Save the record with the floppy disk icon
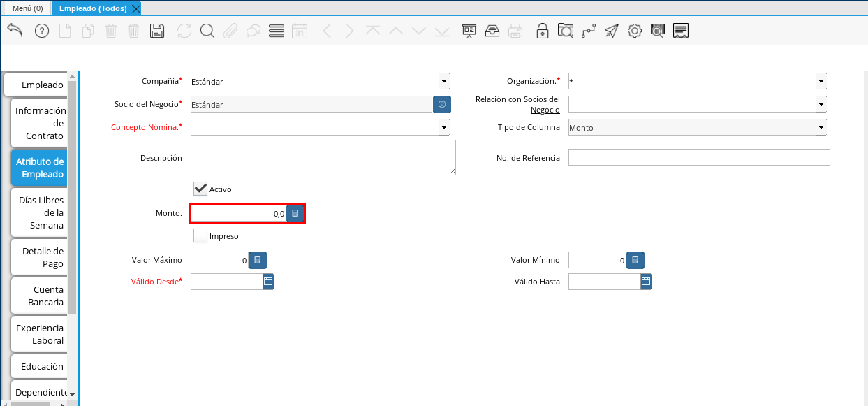This screenshot has height=406, width=868. point(157,31)
